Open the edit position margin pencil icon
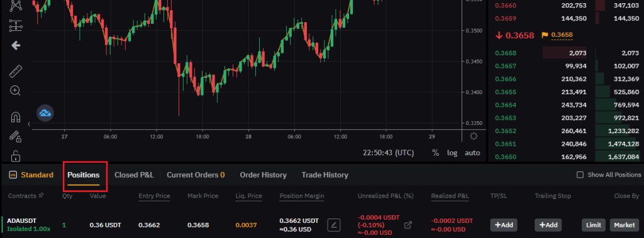Viewport: 644px width, 238px height. click(334, 225)
